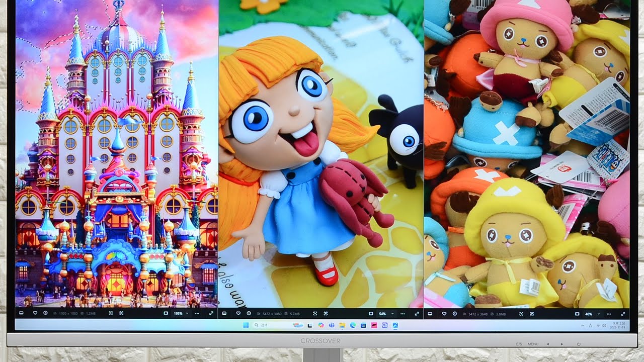Click zoom icon beside 195% value
Image resolution: width=644 pixels, height=362 pixels.
pos(166,313)
